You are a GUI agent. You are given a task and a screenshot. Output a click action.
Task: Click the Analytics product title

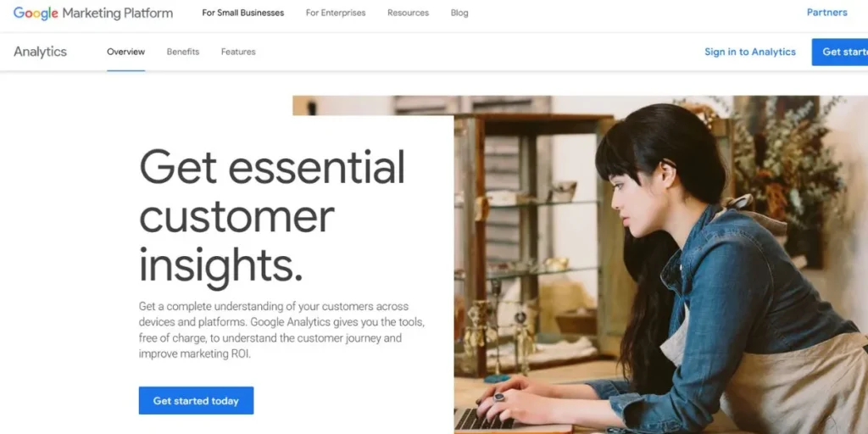[x=40, y=52]
